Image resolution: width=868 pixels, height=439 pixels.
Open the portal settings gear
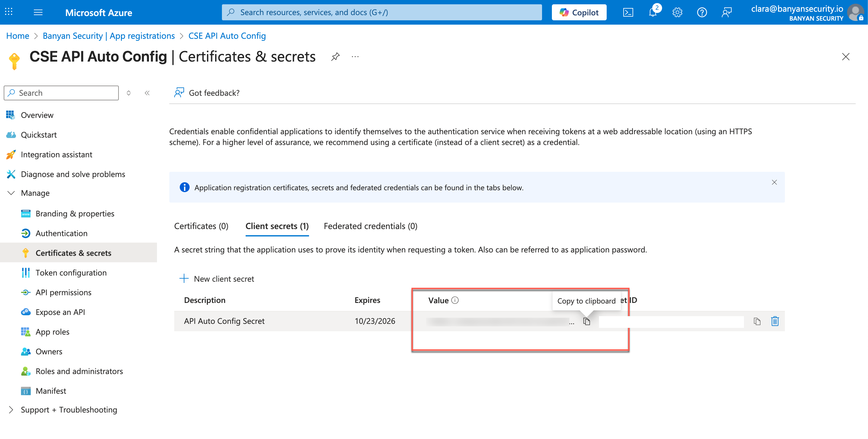coord(677,12)
